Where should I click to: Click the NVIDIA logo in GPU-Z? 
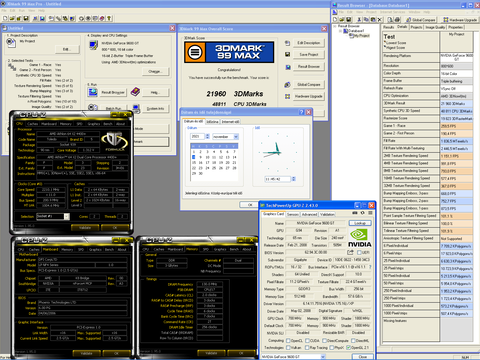tap(359, 238)
